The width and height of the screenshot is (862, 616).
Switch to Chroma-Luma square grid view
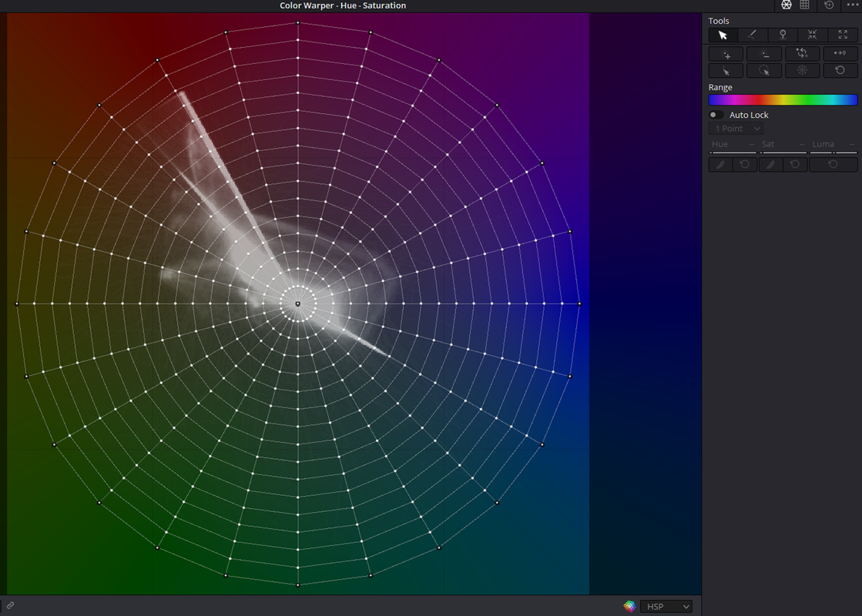point(805,5)
